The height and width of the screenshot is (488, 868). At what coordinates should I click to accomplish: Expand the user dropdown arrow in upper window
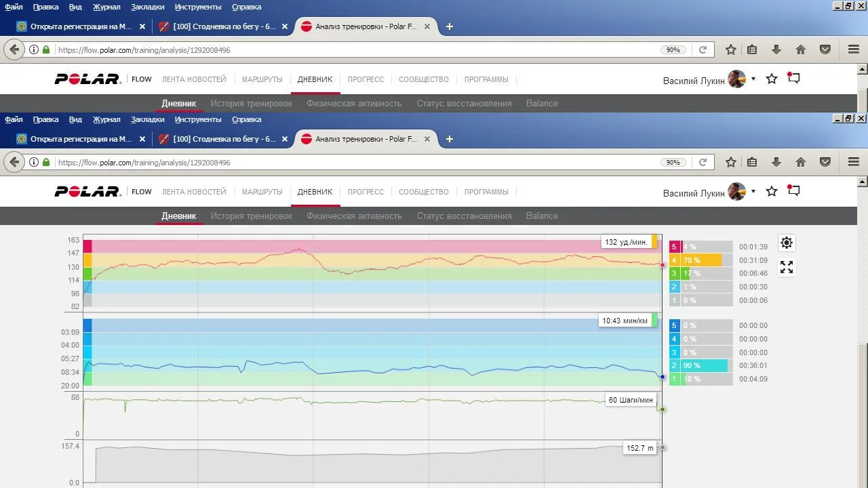[x=753, y=79]
